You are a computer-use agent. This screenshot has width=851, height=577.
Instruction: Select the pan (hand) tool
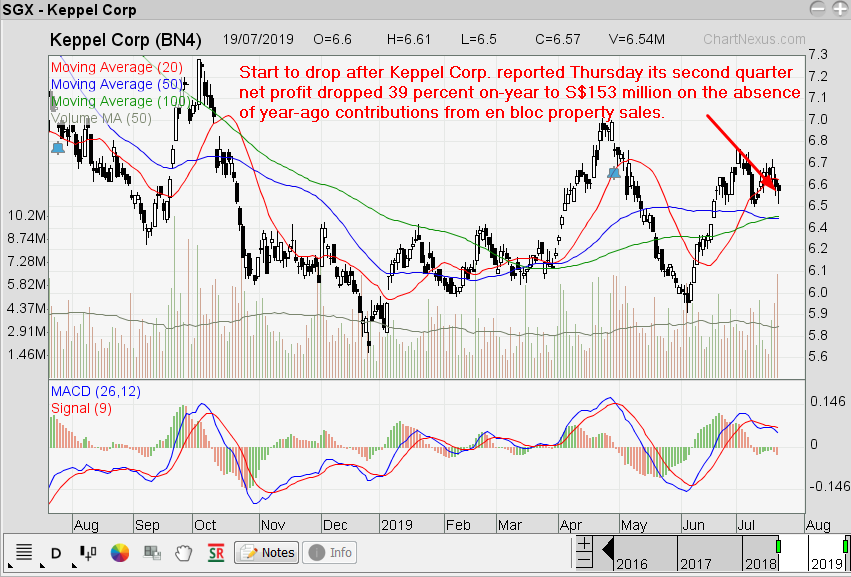(x=184, y=552)
